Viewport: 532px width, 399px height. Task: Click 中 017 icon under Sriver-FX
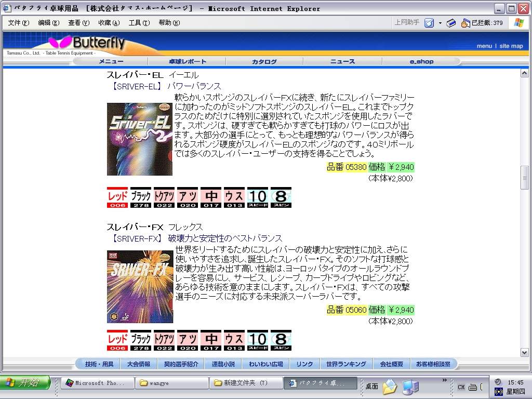(x=211, y=340)
